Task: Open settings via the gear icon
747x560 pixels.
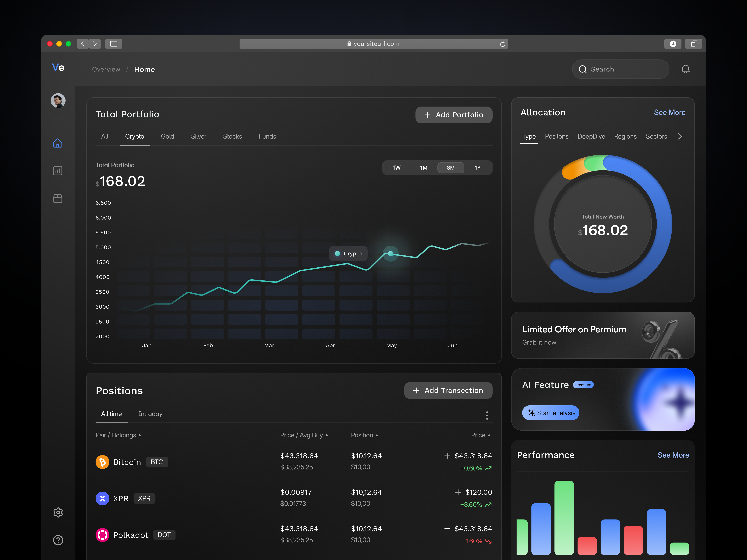Action: point(58,512)
